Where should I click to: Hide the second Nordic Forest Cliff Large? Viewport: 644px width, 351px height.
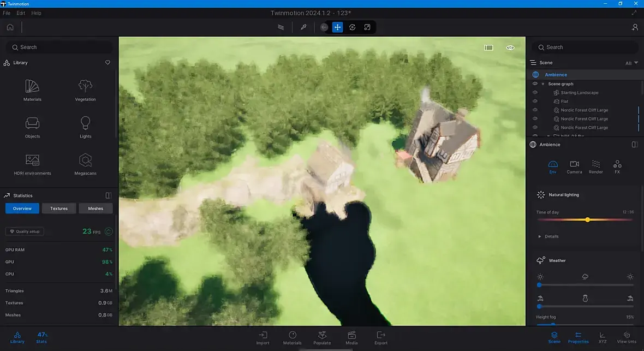pos(535,118)
